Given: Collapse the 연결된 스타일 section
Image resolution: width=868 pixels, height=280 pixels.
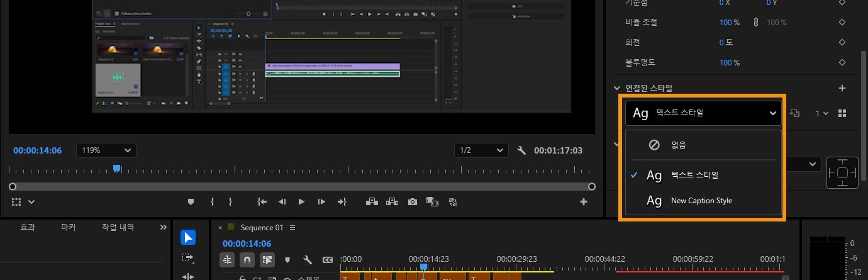Looking at the screenshot, I should (616, 88).
